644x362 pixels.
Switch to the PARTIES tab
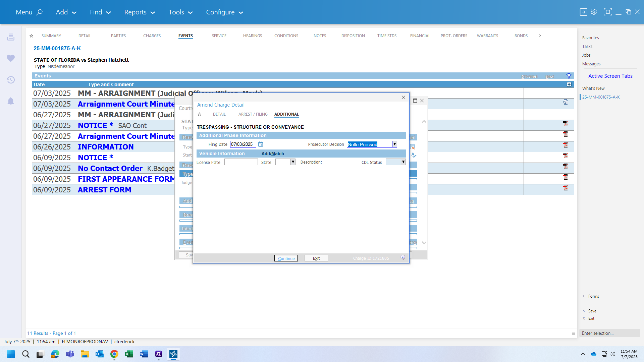coord(118,36)
